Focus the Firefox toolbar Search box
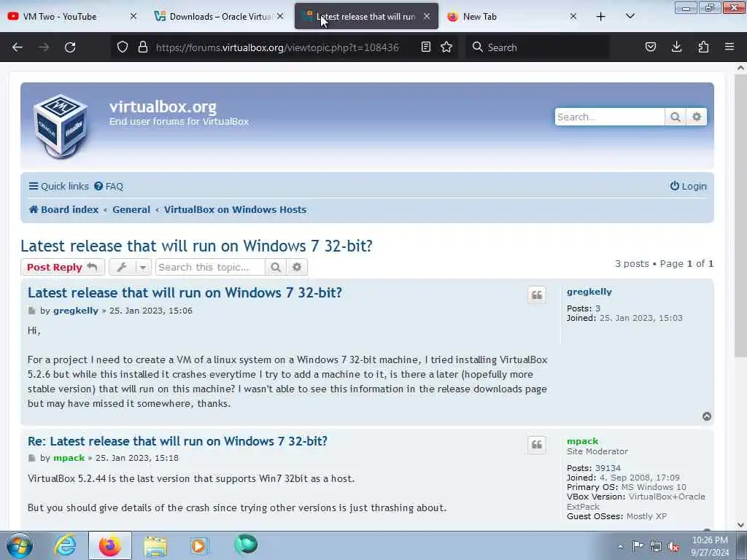 [537, 47]
